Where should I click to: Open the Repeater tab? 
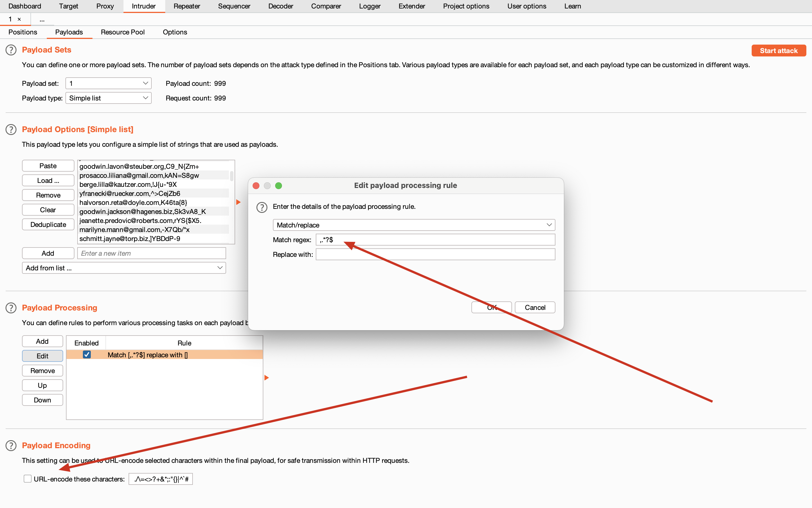187,6
